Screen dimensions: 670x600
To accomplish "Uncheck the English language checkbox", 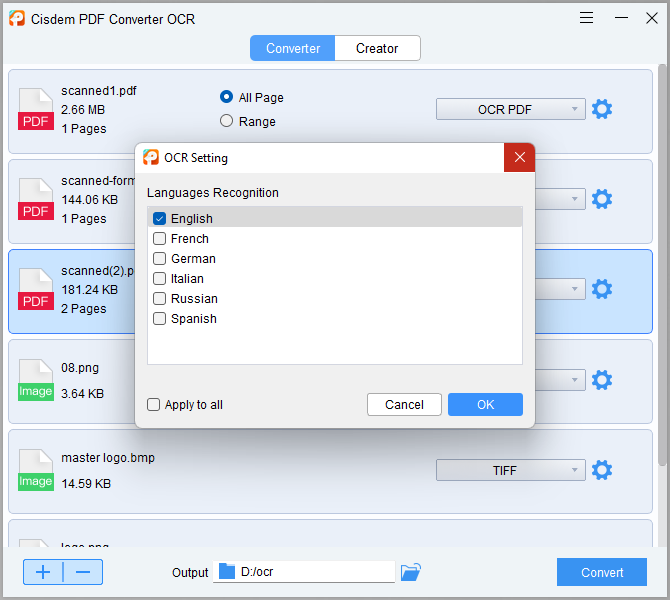I will [159, 218].
